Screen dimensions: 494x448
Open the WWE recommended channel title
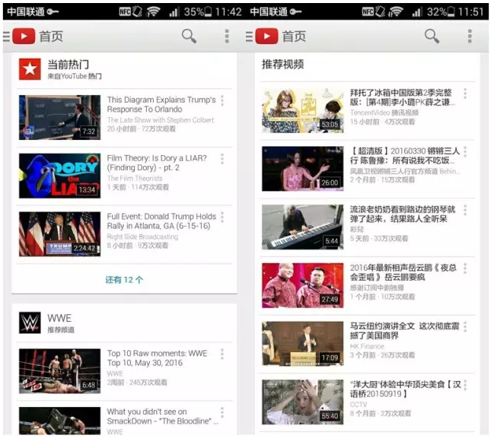(59, 317)
